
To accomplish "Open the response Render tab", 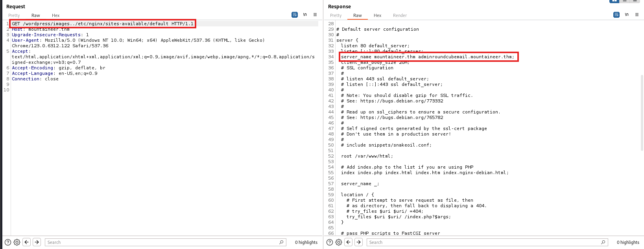I will click(400, 15).
